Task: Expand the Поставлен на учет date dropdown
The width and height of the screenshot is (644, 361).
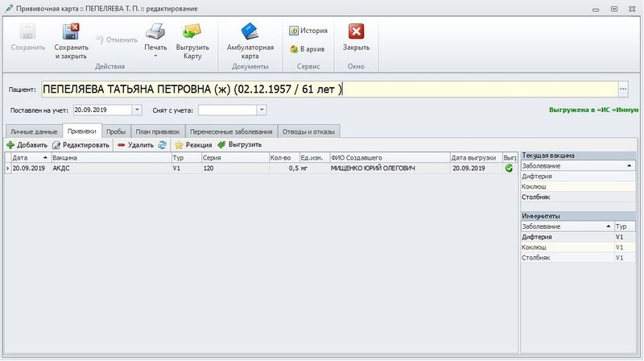Action: (x=136, y=110)
